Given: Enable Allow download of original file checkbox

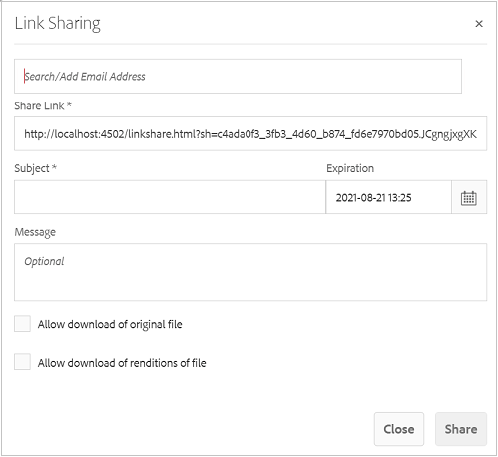Looking at the screenshot, I should 22,324.
